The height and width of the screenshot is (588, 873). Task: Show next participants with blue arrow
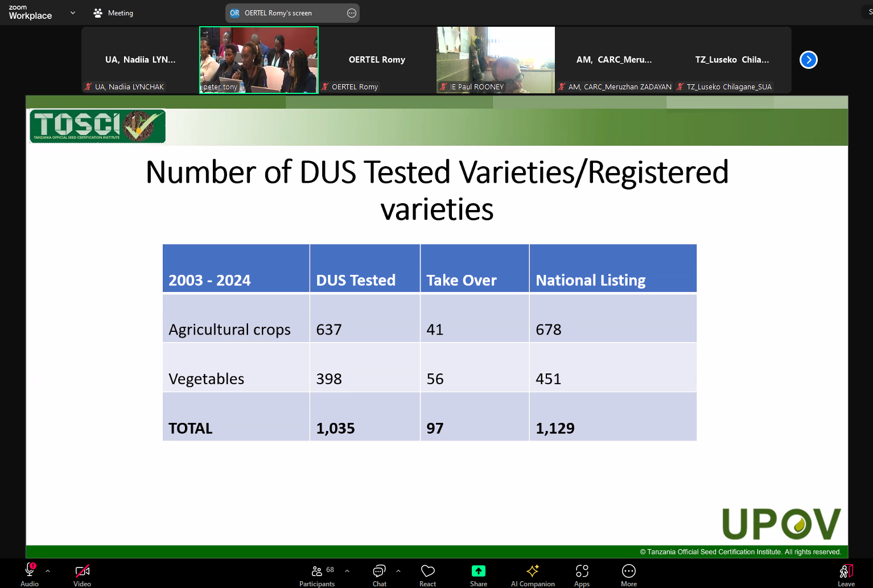(808, 60)
